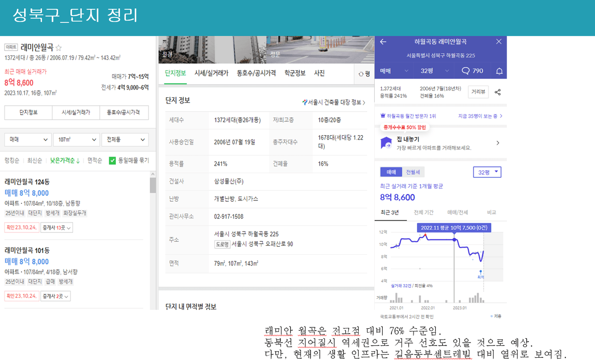
Task: Click the 단지정보 button in left panel
Action: (x=29, y=112)
